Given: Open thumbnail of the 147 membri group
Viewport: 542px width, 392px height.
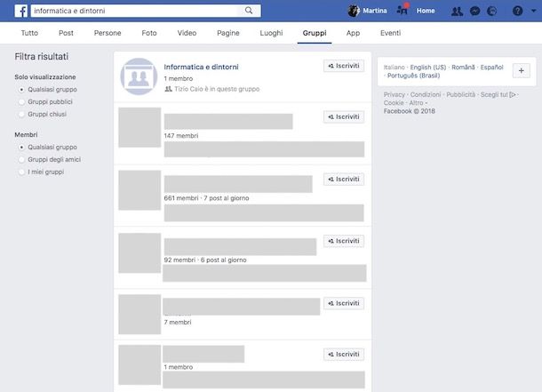Looking at the screenshot, I should 139,127.
